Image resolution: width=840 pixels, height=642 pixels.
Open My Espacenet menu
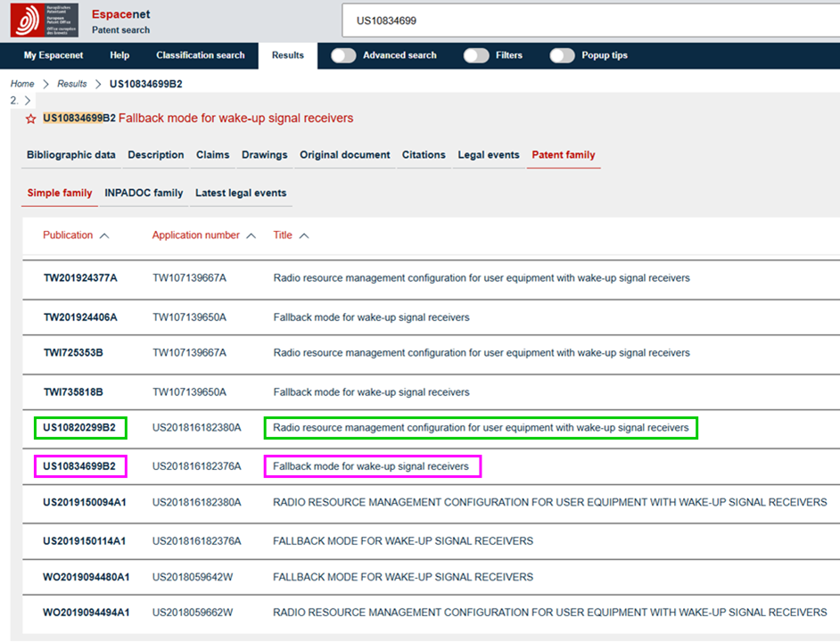click(x=54, y=55)
